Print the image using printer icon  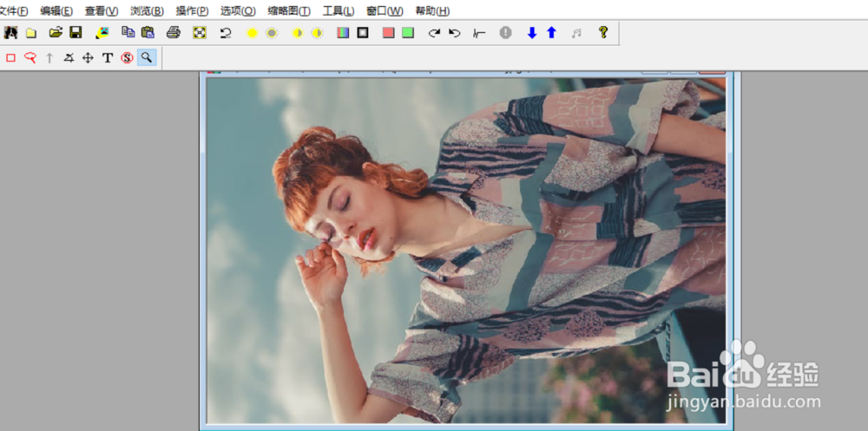[174, 33]
